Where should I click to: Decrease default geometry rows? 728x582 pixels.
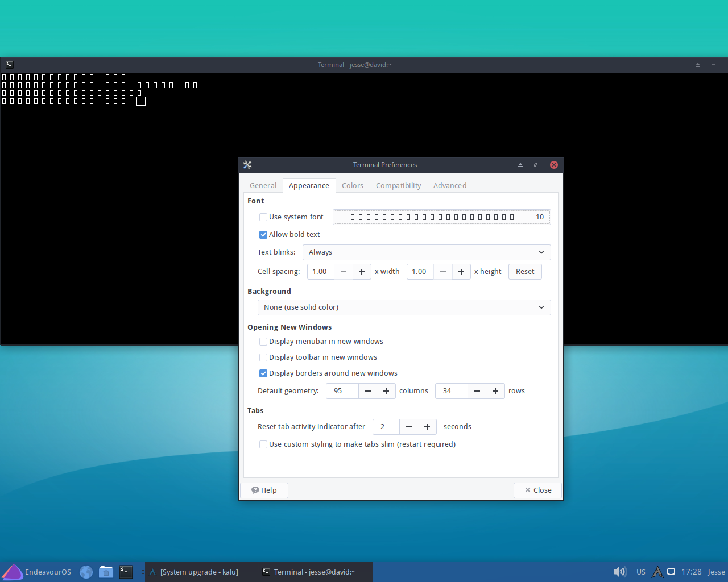pos(477,391)
